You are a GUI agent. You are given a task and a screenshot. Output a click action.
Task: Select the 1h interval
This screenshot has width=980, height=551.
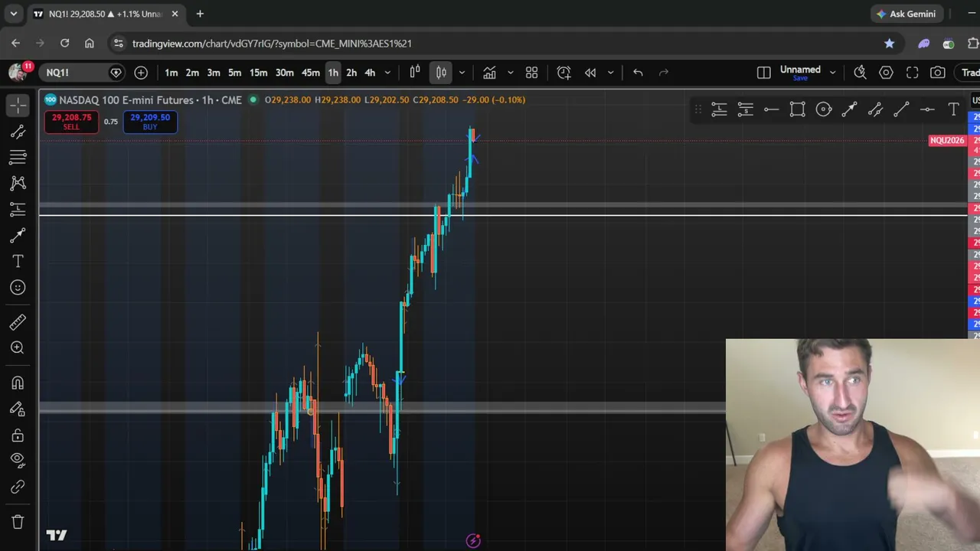[x=333, y=73]
